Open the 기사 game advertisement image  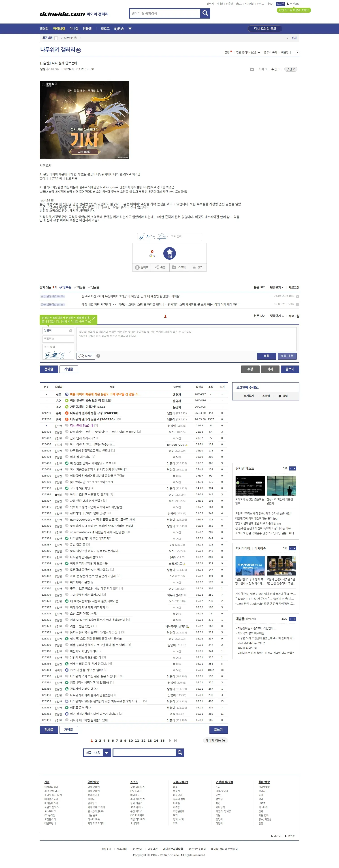(85, 120)
